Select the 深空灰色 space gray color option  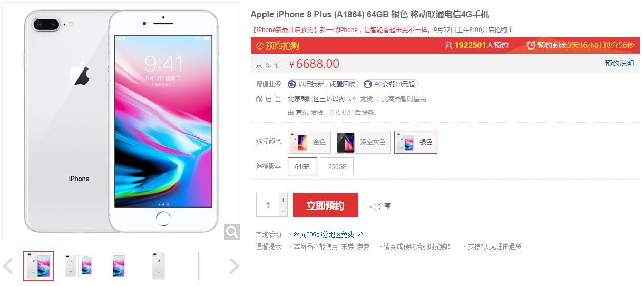click(363, 142)
